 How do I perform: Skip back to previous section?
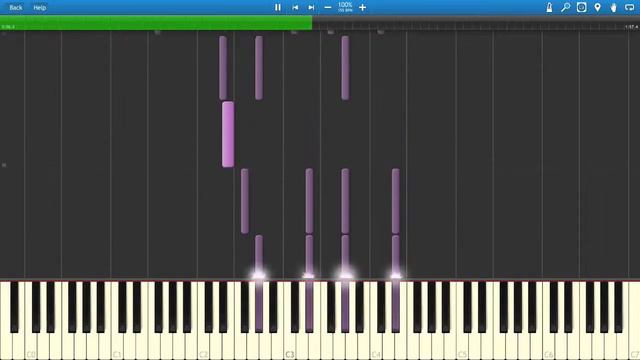[295, 7]
